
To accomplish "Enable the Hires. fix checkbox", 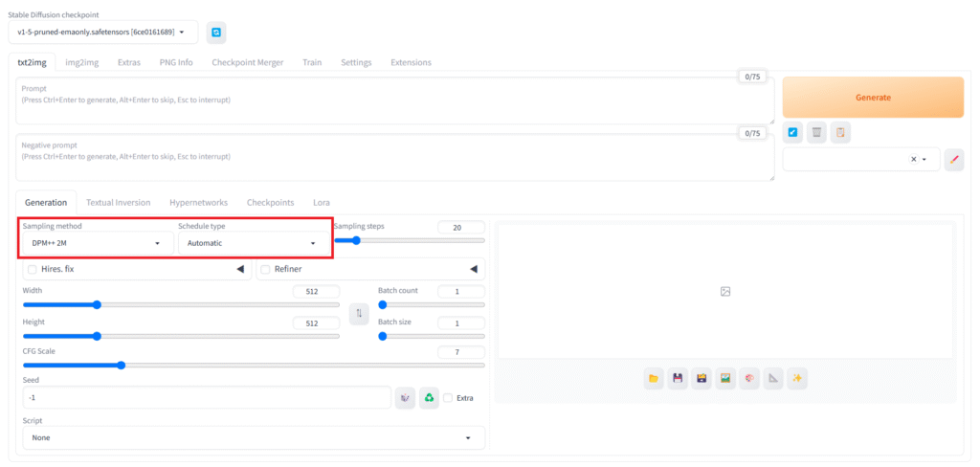I will tap(33, 270).
